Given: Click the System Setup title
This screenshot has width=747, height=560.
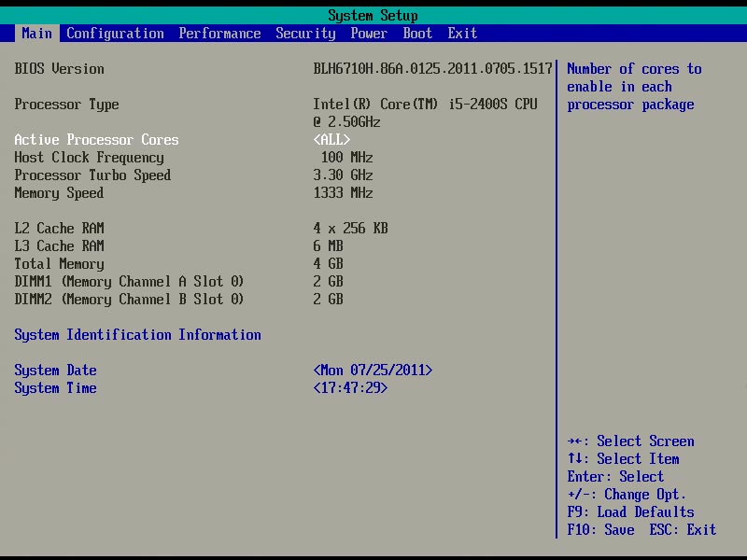Looking at the screenshot, I should (x=373, y=16).
